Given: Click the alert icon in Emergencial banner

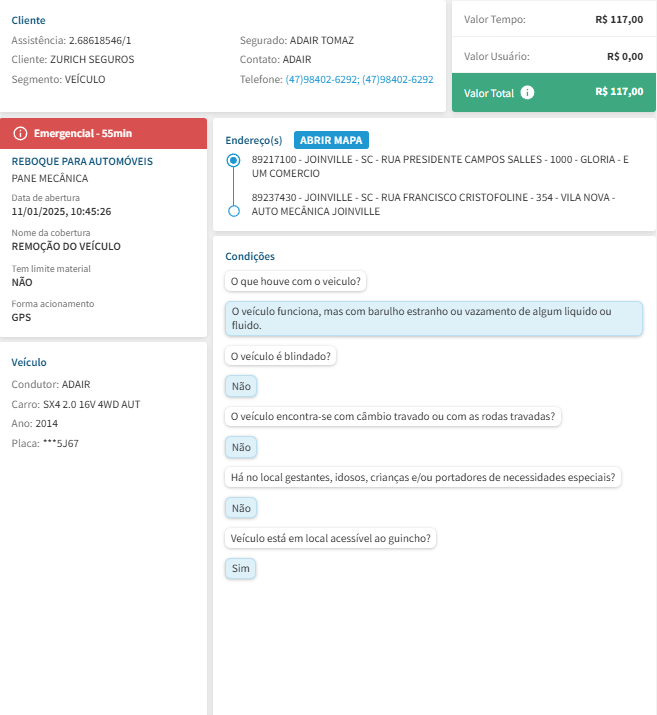Looking at the screenshot, I should pyautogui.click(x=20, y=133).
